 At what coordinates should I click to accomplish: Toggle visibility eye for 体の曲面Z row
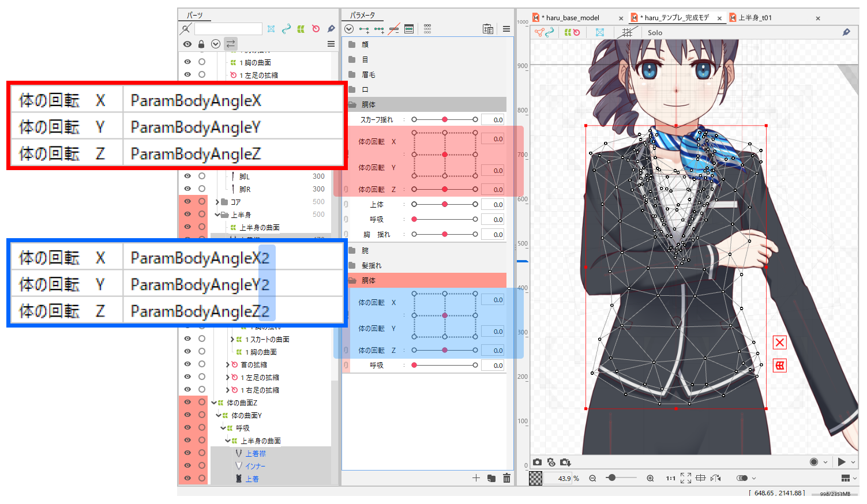[x=187, y=403]
